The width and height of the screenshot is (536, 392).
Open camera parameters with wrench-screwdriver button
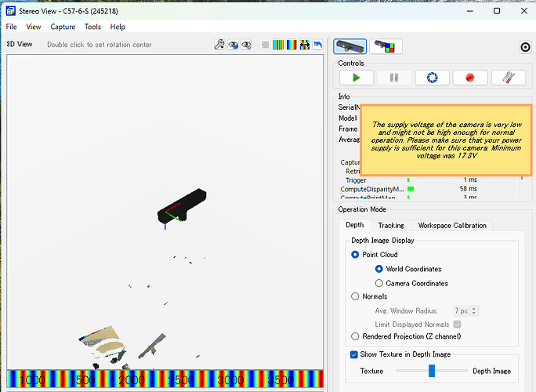point(509,78)
